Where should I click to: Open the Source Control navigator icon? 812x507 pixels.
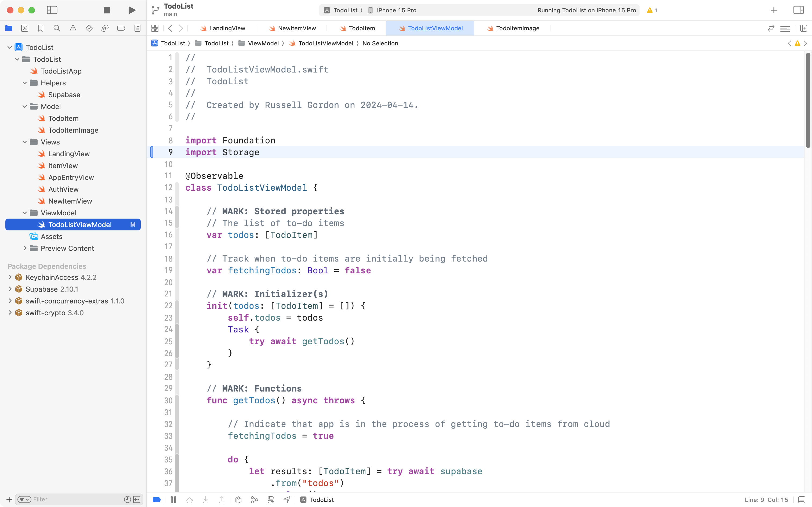[24, 28]
